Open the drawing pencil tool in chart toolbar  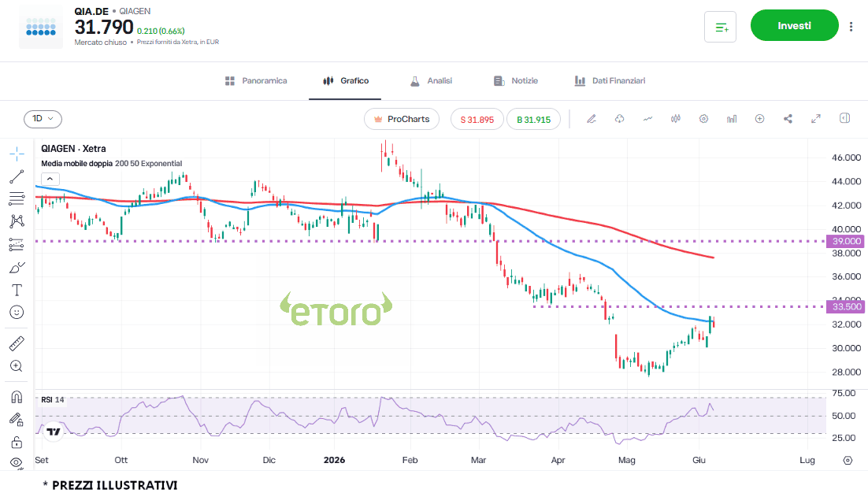(592, 118)
